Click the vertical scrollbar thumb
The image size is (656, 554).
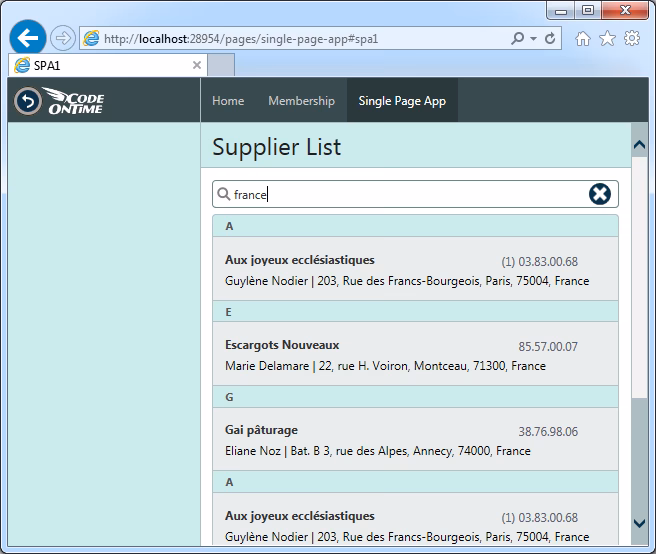tap(639, 277)
